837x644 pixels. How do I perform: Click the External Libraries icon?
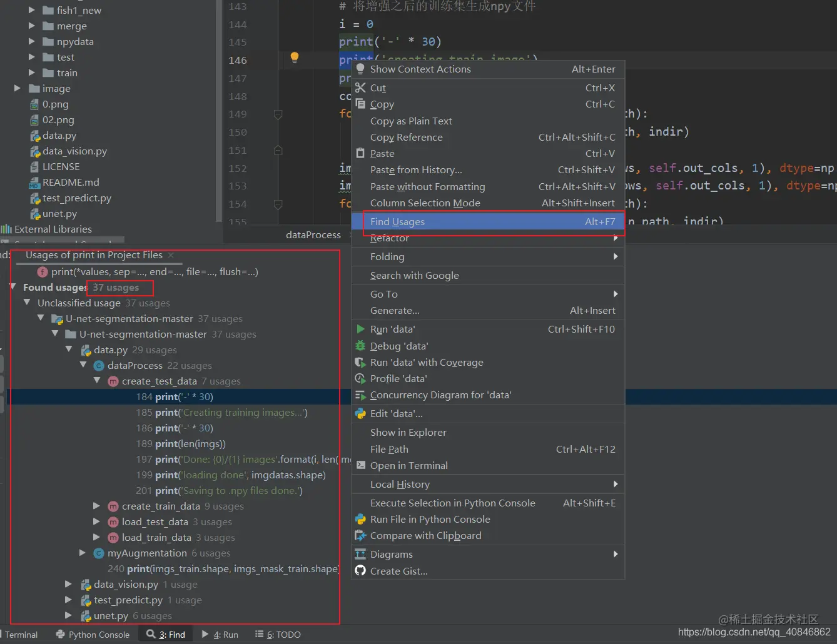6,229
